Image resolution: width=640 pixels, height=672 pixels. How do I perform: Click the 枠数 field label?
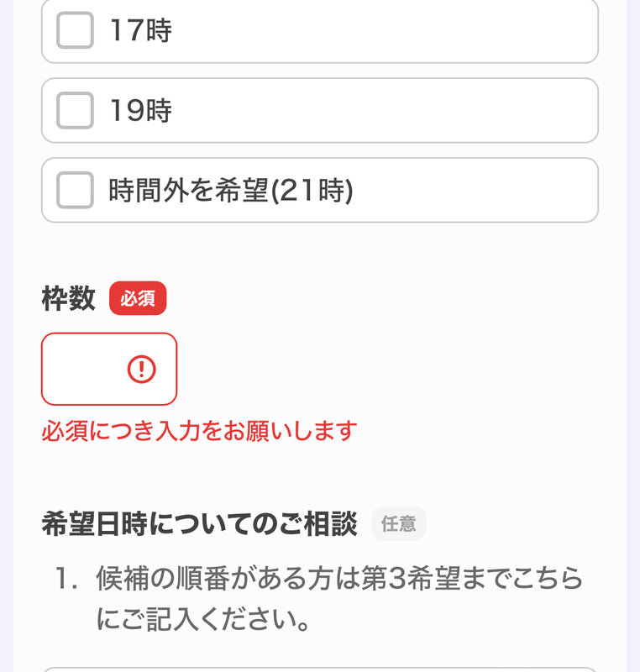coord(68,299)
